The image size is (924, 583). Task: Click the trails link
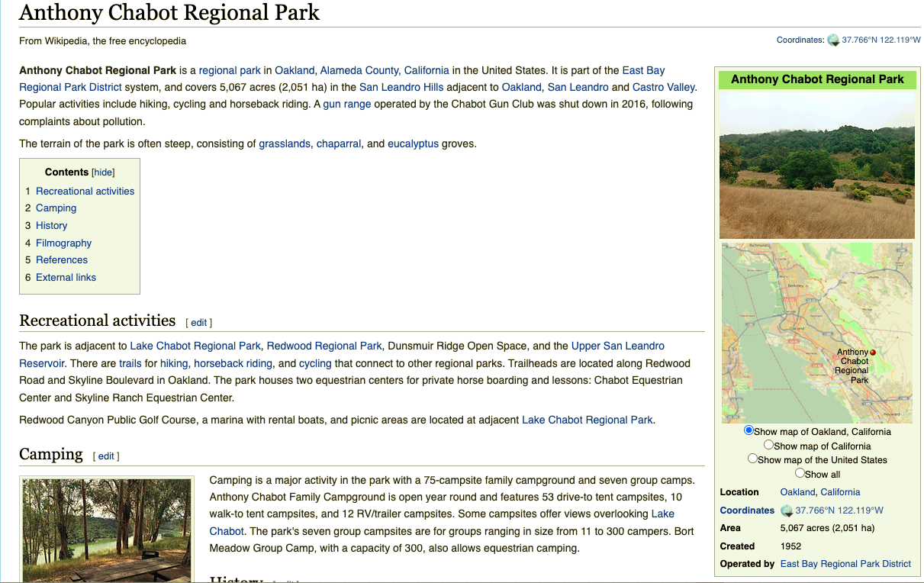pos(130,364)
